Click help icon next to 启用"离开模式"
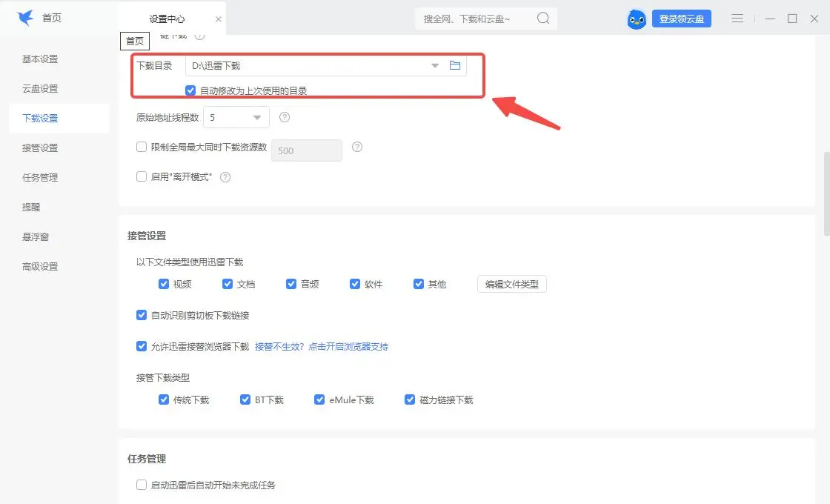The width and height of the screenshot is (830, 504). tap(226, 177)
